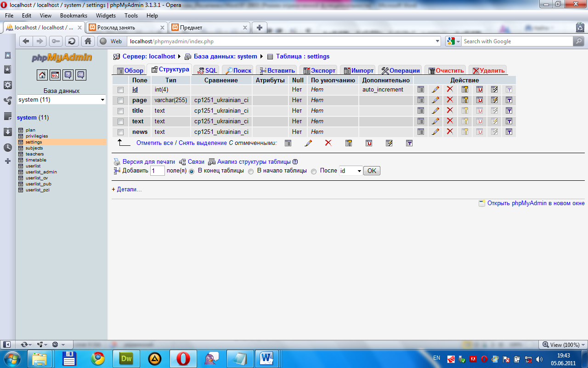Open the 'После' field dropdown showing id
Screen dimensions: 588x368
point(351,171)
